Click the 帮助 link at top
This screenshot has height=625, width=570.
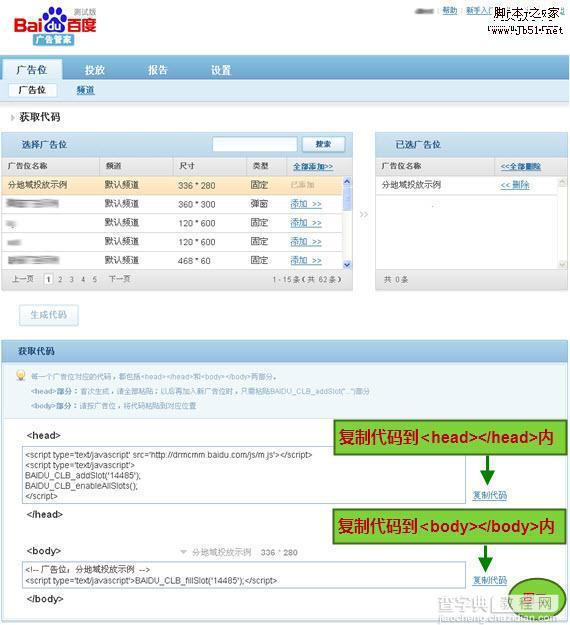(x=450, y=10)
